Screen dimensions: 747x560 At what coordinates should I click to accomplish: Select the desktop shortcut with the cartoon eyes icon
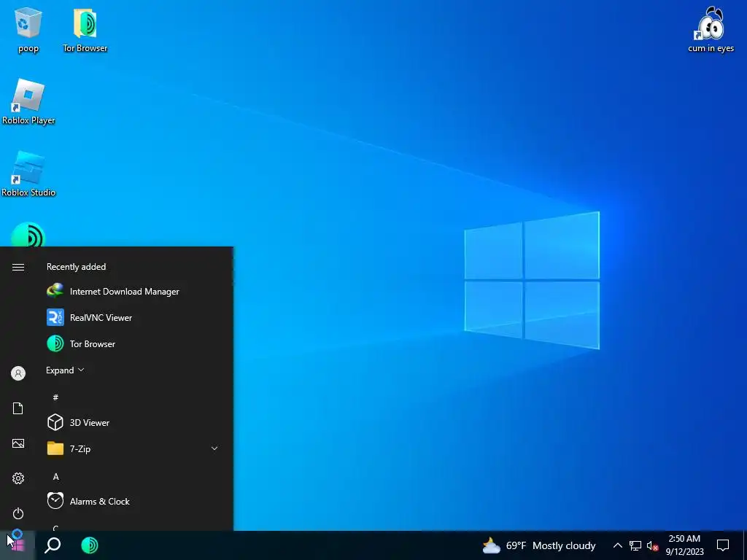point(711,29)
